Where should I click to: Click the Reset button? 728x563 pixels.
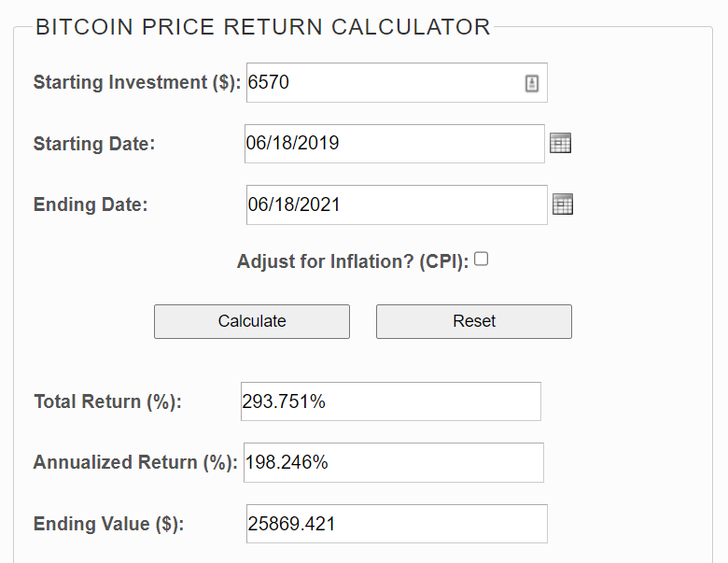point(474,321)
